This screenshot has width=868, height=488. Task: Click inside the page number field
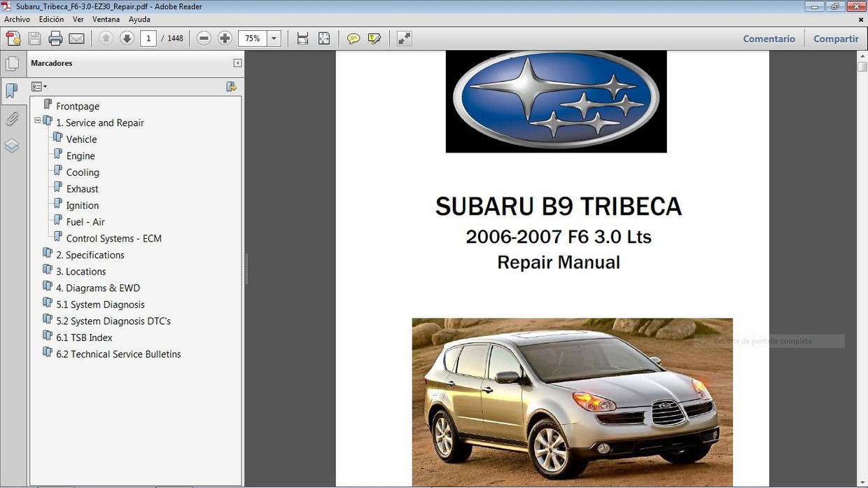pos(148,38)
